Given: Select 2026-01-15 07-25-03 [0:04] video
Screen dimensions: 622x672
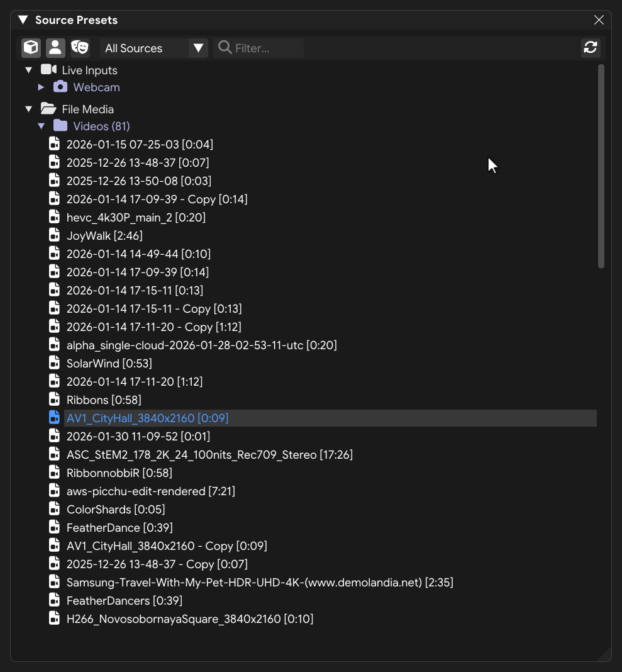Looking at the screenshot, I should 140,145.
